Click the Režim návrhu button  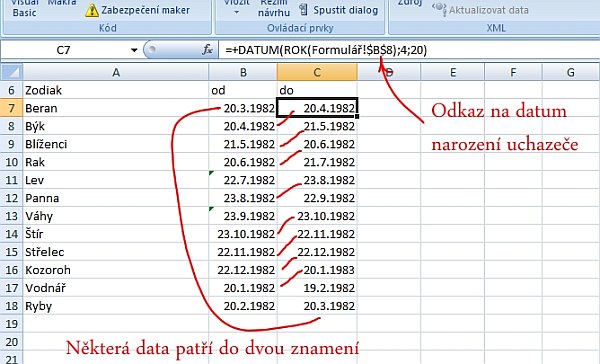(274, 8)
